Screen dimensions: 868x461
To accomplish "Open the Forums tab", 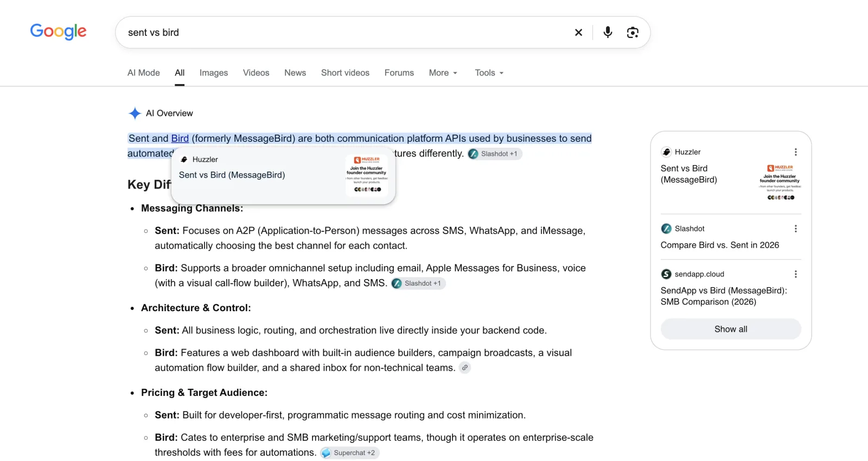I will click(399, 73).
